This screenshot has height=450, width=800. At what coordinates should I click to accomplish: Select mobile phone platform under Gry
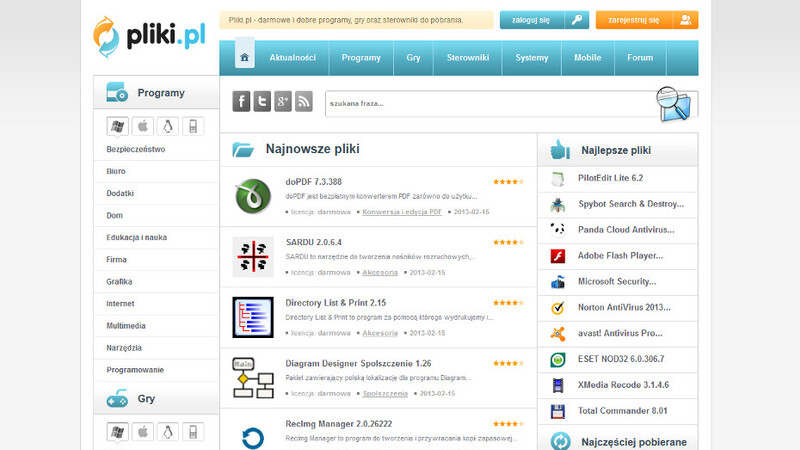click(x=193, y=432)
